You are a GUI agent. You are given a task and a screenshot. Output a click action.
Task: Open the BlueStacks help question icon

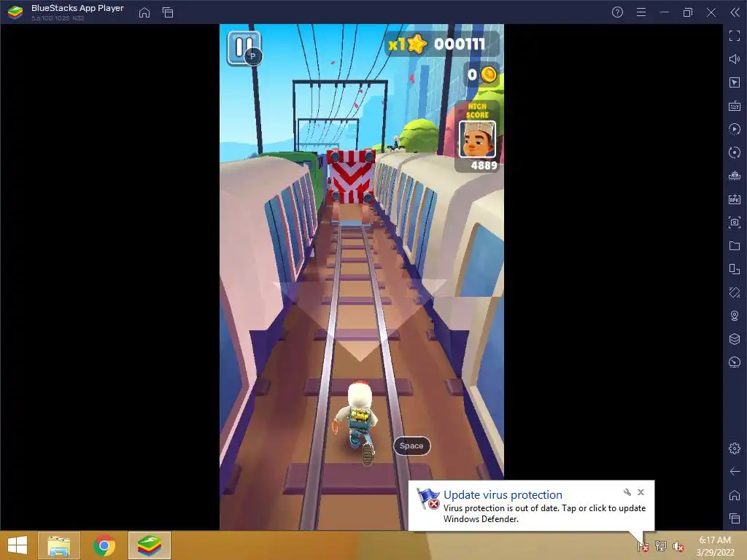click(x=617, y=12)
